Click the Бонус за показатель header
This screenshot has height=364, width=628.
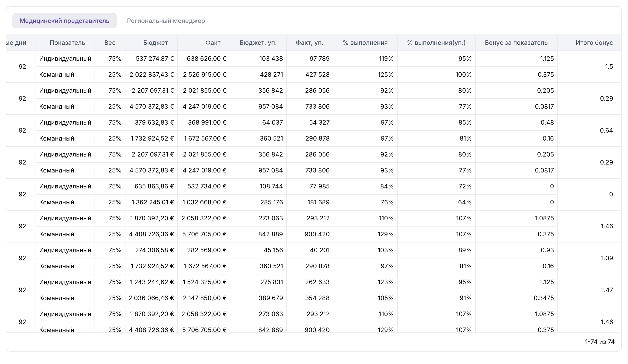pos(516,43)
